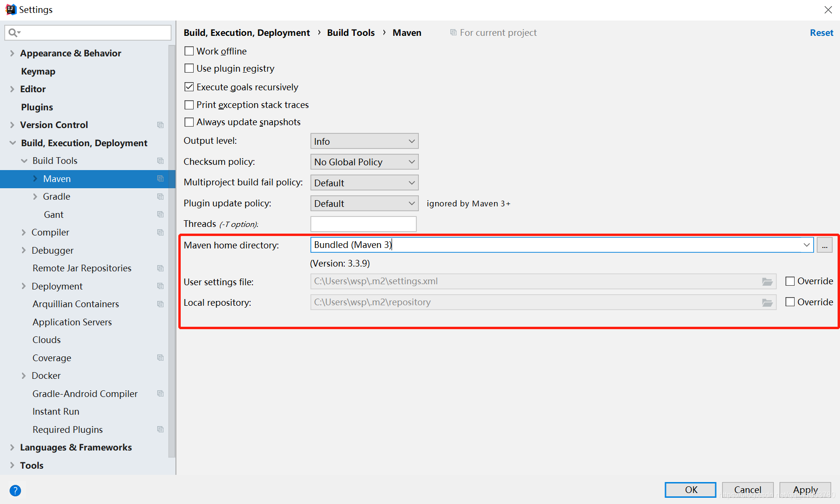
Task: Click the Apply button
Action: tap(805, 490)
